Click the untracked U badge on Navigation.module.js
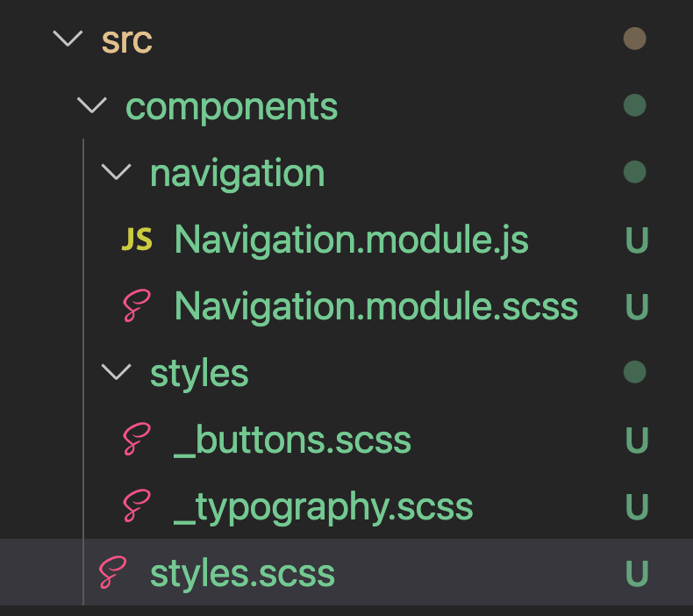The image size is (693, 616). (x=636, y=240)
